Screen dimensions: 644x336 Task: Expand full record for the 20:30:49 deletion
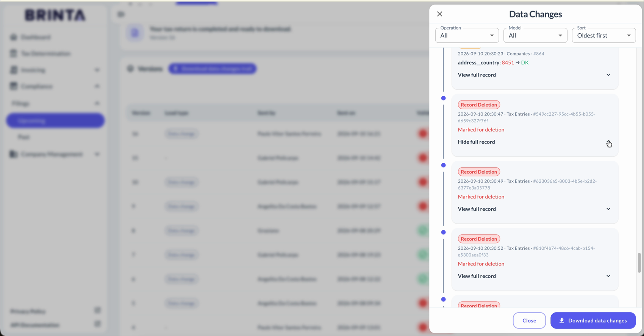(534, 209)
